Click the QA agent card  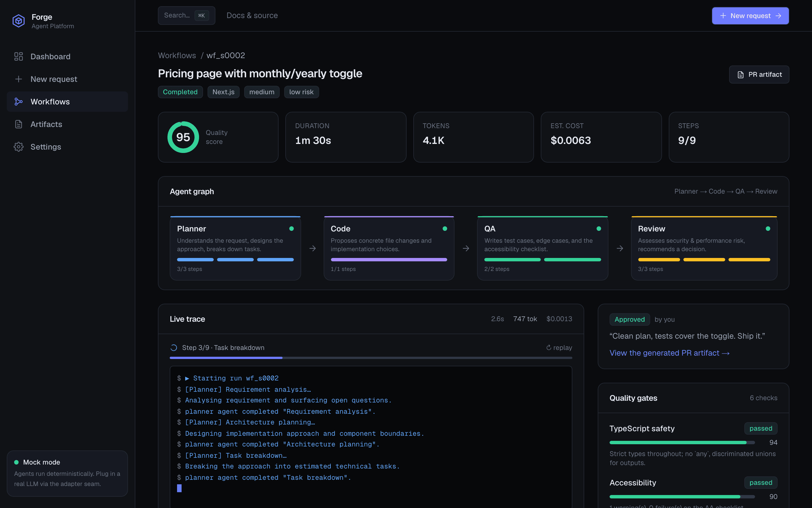(x=542, y=248)
